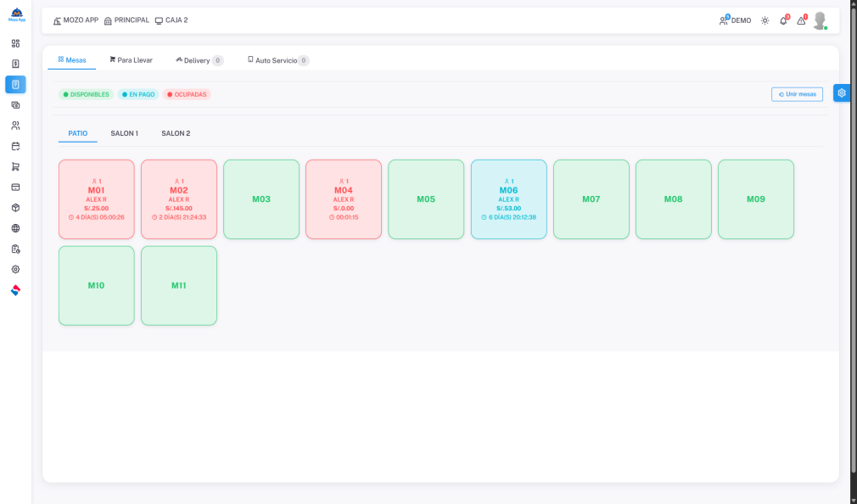Switch to the Delivery tab
Viewport: 857px width, 504px height.
[x=198, y=59]
